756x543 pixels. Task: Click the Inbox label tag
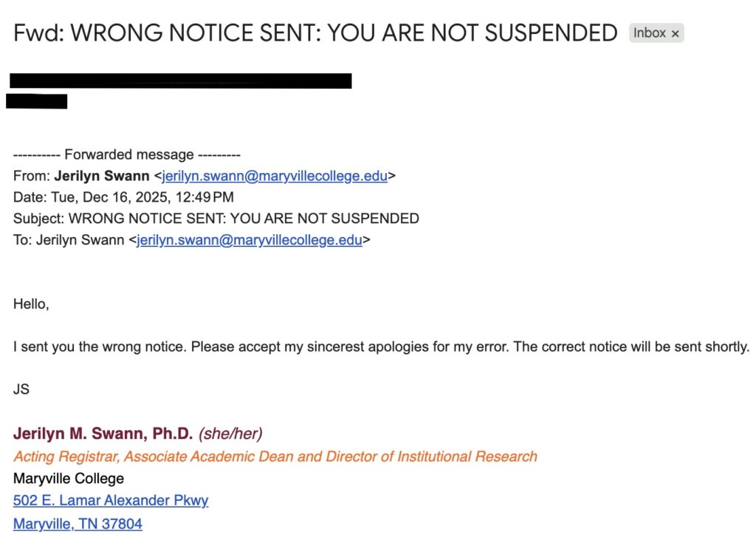649,33
